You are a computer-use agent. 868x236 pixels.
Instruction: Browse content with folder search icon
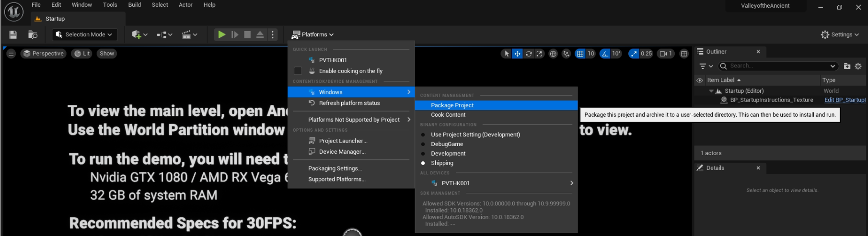33,34
